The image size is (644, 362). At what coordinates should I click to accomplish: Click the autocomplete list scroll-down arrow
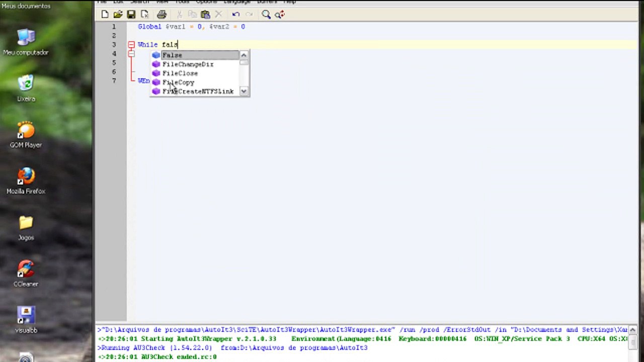click(x=244, y=92)
